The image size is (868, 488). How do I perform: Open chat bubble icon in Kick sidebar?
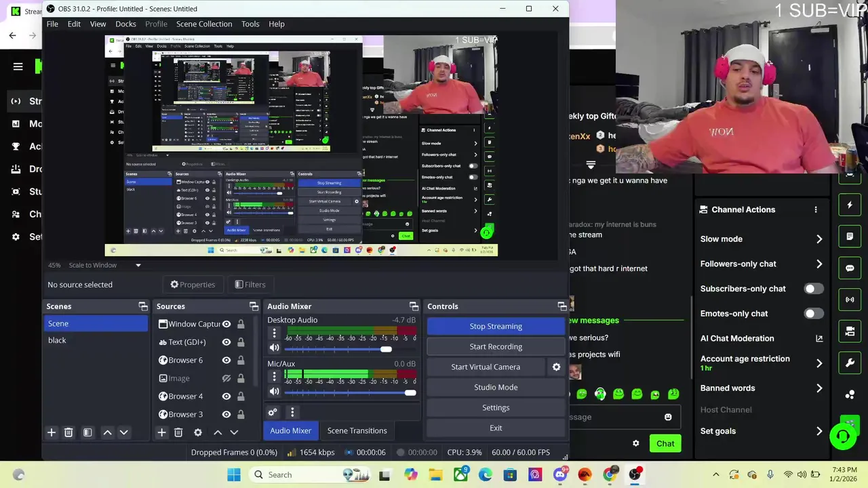pos(850,268)
